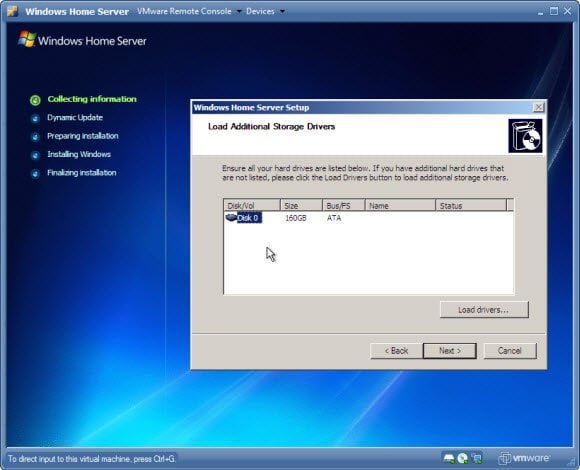Expand the Devices dropdown arrow

tap(282, 11)
